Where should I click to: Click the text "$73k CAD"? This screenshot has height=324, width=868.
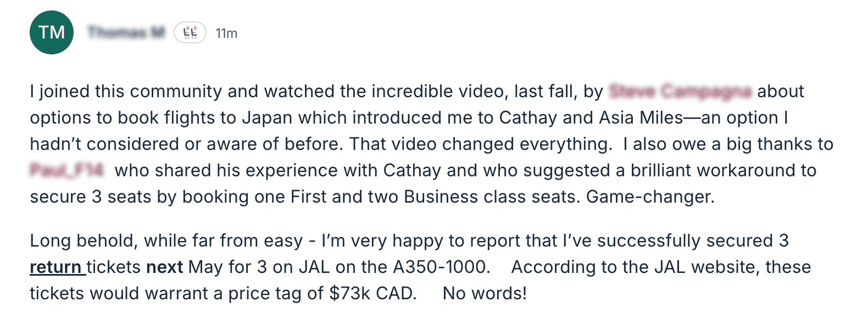coord(372,294)
